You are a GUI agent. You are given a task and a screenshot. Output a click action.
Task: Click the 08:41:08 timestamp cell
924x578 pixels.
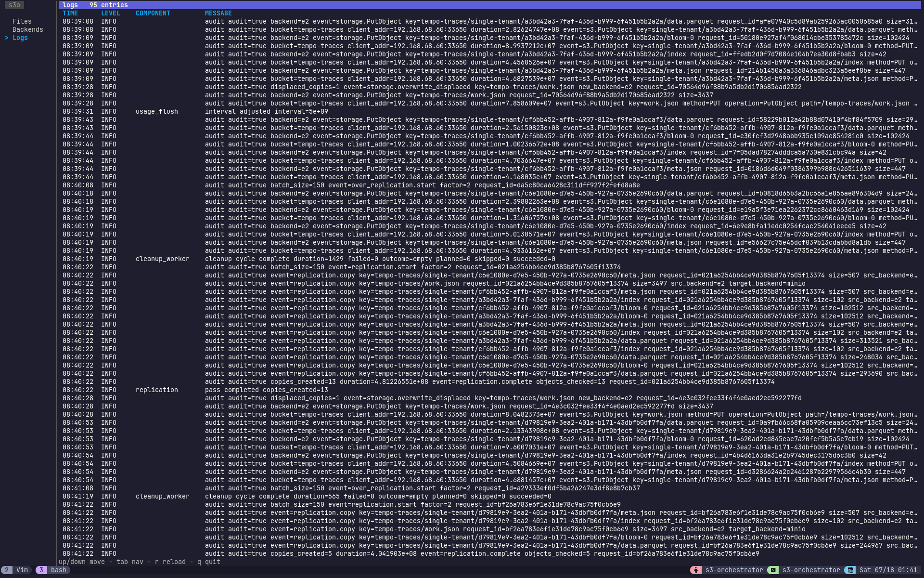point(78,488)
